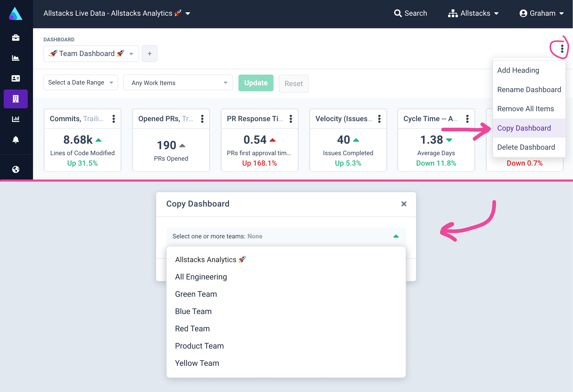Click the 40 Issues Completed value
The height and width of the screenshot is (392, 573).
tap(343, 140)
